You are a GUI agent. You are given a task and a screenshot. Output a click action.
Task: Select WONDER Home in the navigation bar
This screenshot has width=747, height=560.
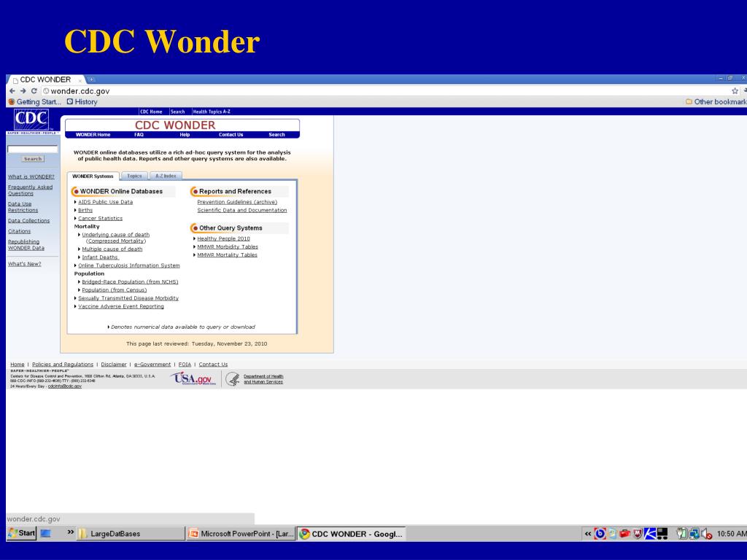click(x=93, y=135)
